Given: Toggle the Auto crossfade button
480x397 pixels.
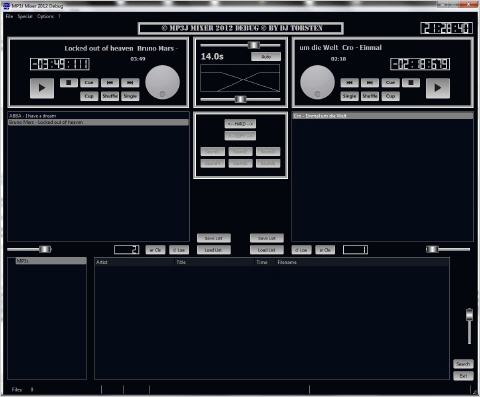Looking at the screenshot, I should pyautogui.click(x=266, y=57).
